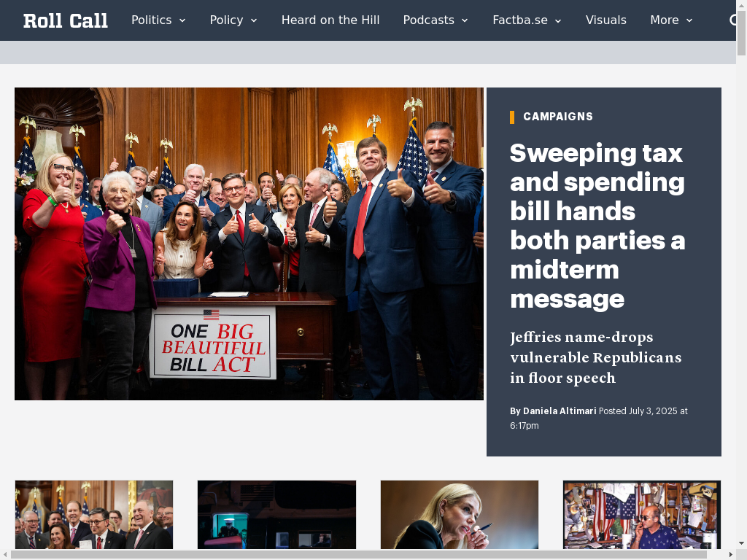Open thumbnail of blonde woman holding pen
The height and width of the screenshot is (560, 747).
click(x=460, y=515)
